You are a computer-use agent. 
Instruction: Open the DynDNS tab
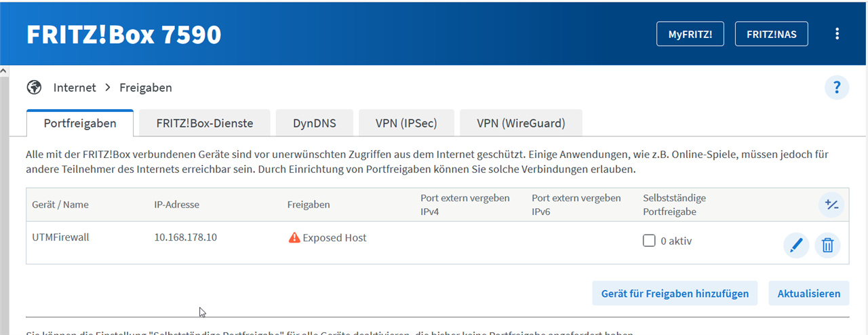315,123
